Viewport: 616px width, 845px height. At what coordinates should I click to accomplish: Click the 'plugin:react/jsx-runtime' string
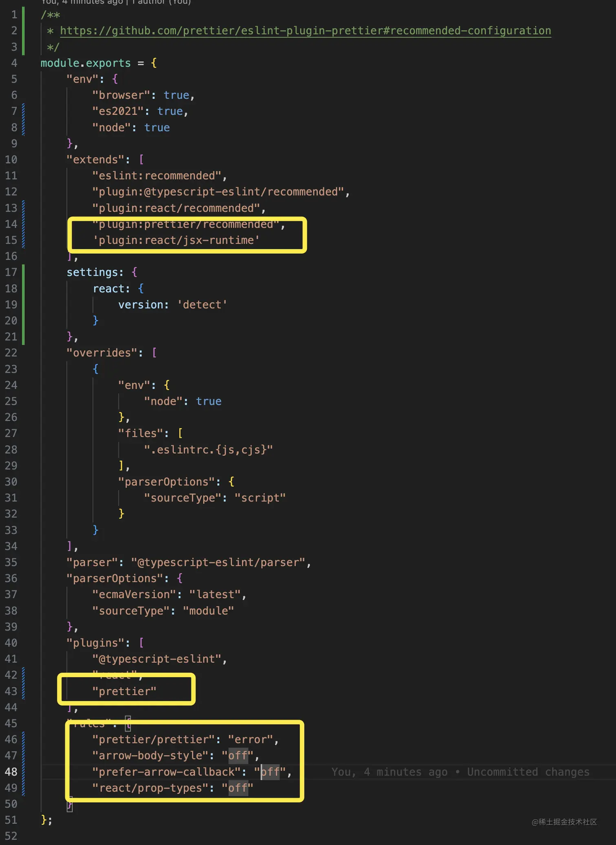[x=176, y=240]
